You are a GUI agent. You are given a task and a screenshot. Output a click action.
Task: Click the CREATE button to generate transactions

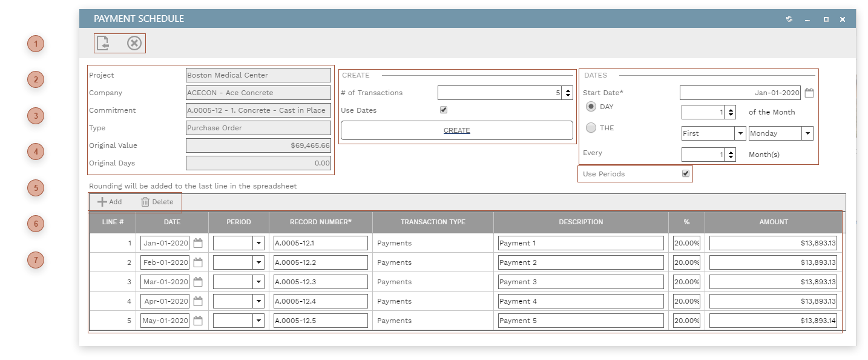(x=456, y=130)
